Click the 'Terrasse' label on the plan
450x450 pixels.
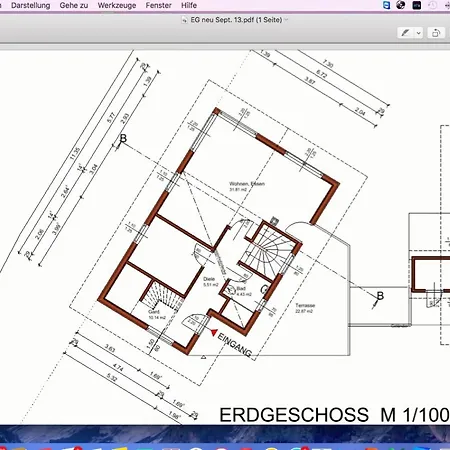pyautogui.click(x=305, y=305)
